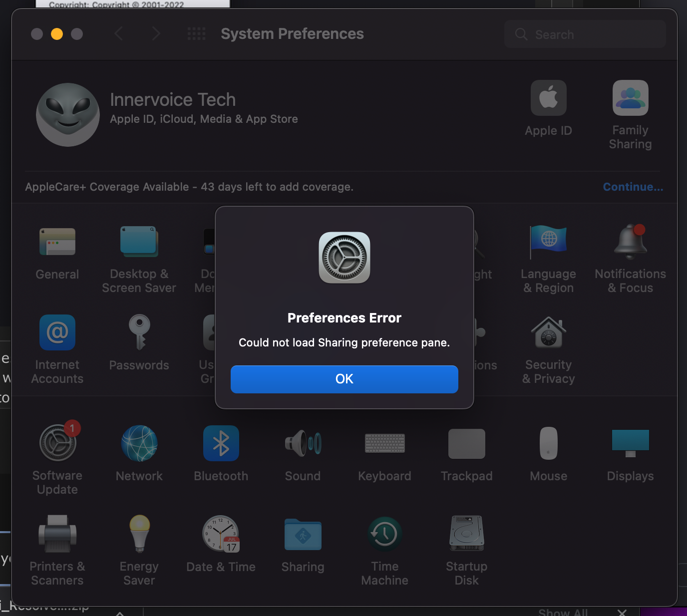687x616 pixels.
Task: Go forward using the toolbar forward arrow
Action: click(156, 34)
